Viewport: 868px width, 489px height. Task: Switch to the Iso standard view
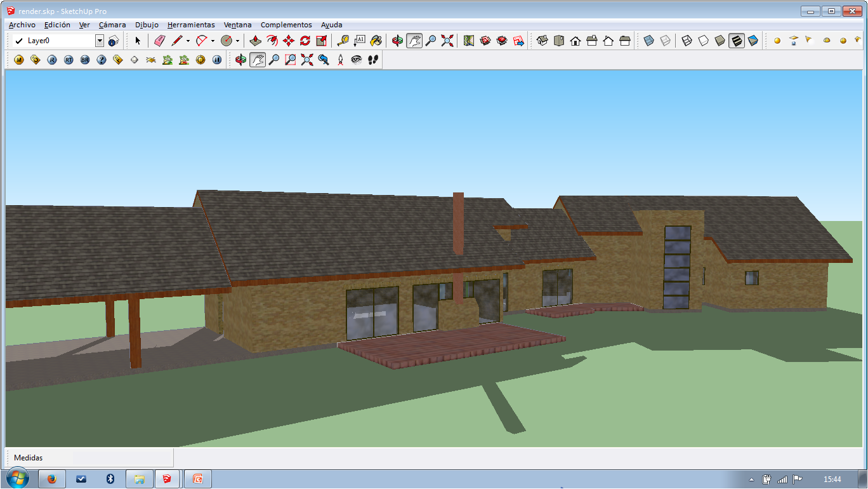coord(542,41)
